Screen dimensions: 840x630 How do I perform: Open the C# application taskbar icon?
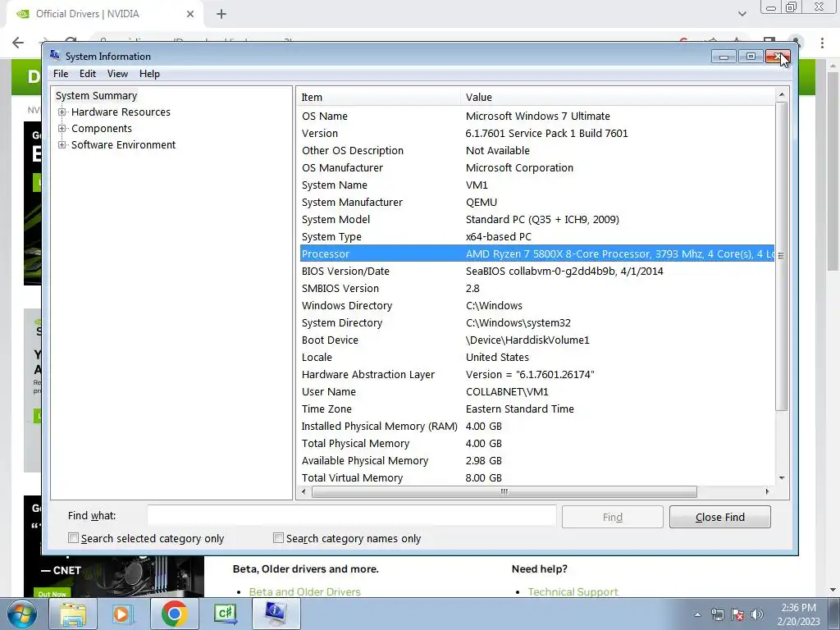[x=225, y=614]
